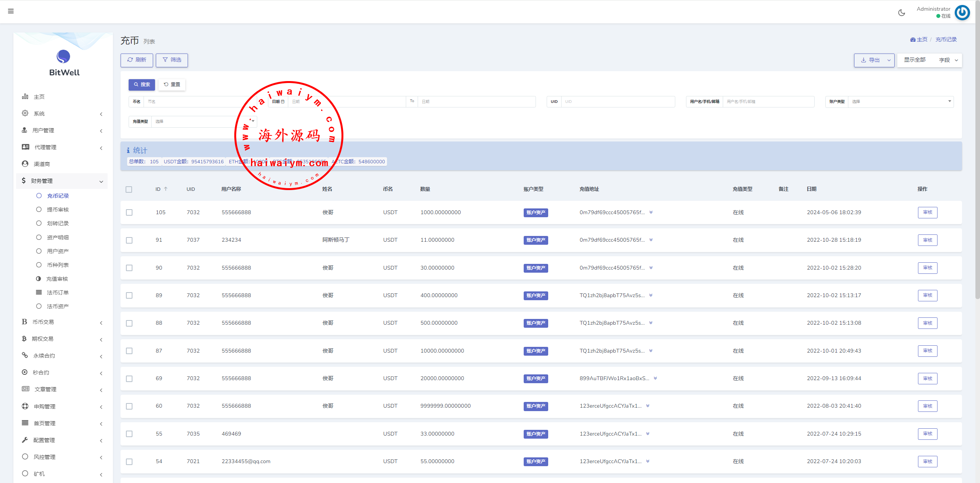Screen dimensions: 980x483
Task: Open the 账户类型 select dropdown
Action: tap(900, 102)
